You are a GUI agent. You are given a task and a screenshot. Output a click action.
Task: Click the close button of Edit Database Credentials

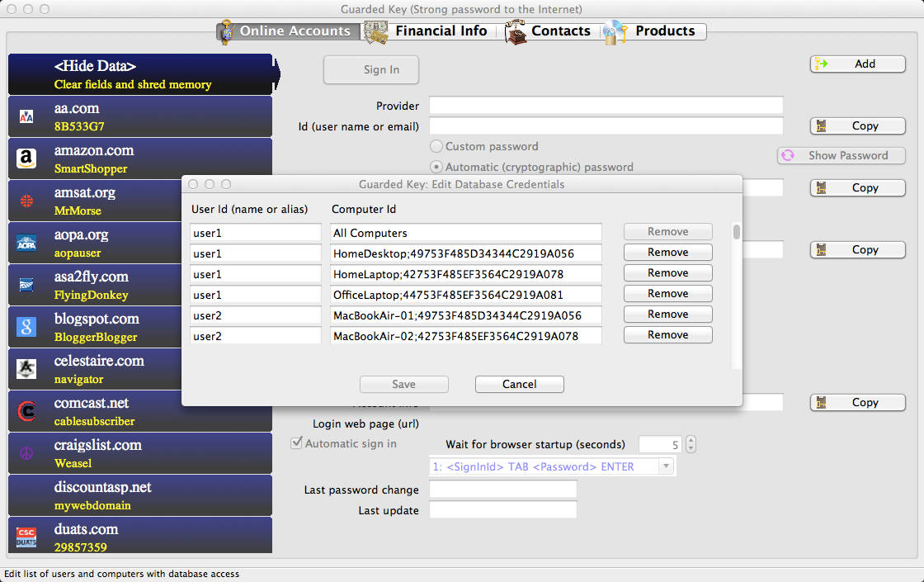(x=193, y=184)
